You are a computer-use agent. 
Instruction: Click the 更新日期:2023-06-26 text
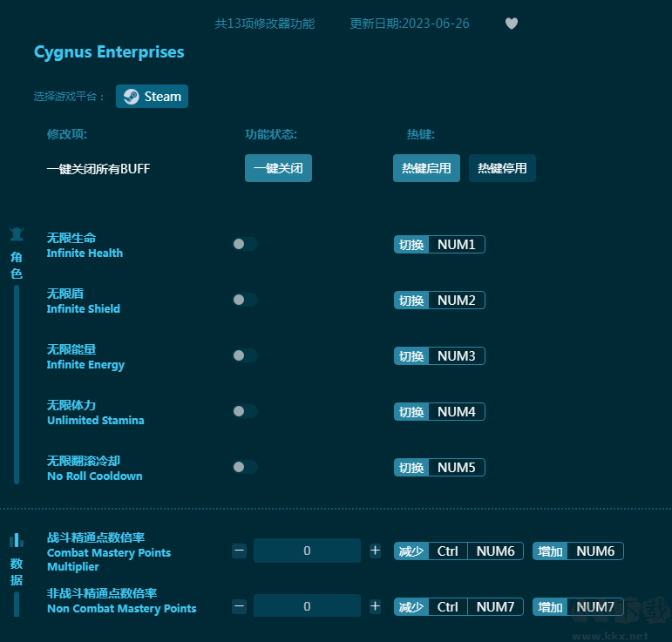pyautogui.click(x=410, y=24)
